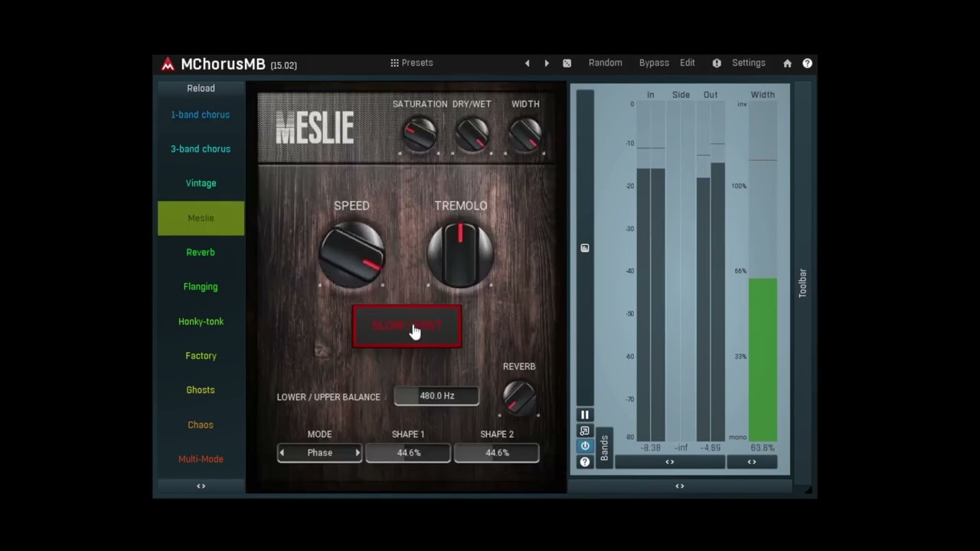Click the home icon in title bar
The image size is (980, 551).
click(787, 64)
